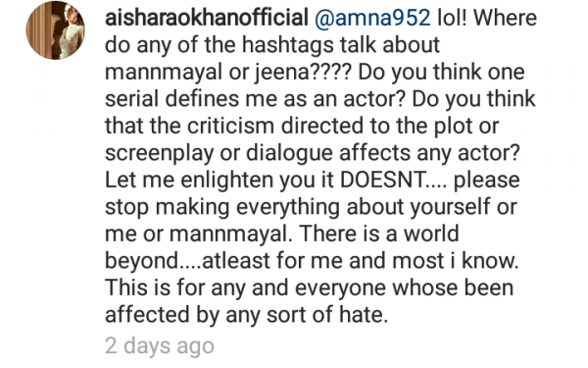Click the first 'mannmayal' word in the comment
The height and width of the screenshot is (368, 588).
(164, 72)
